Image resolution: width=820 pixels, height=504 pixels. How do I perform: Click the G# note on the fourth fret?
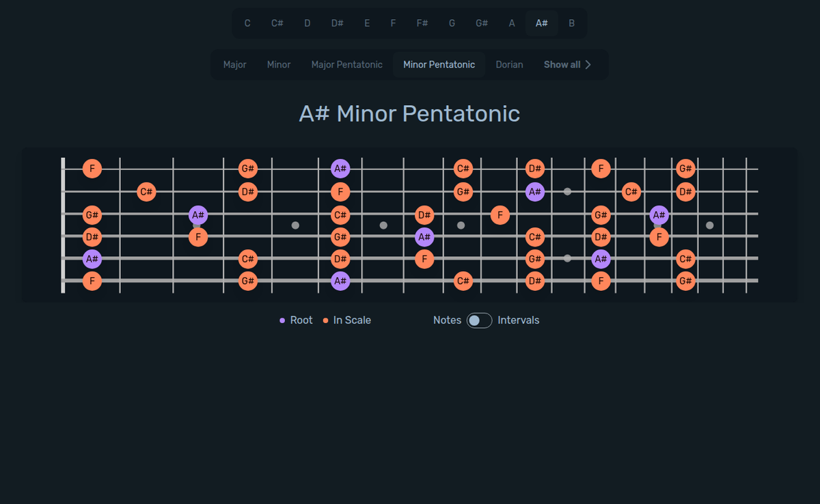coord(247,168)
